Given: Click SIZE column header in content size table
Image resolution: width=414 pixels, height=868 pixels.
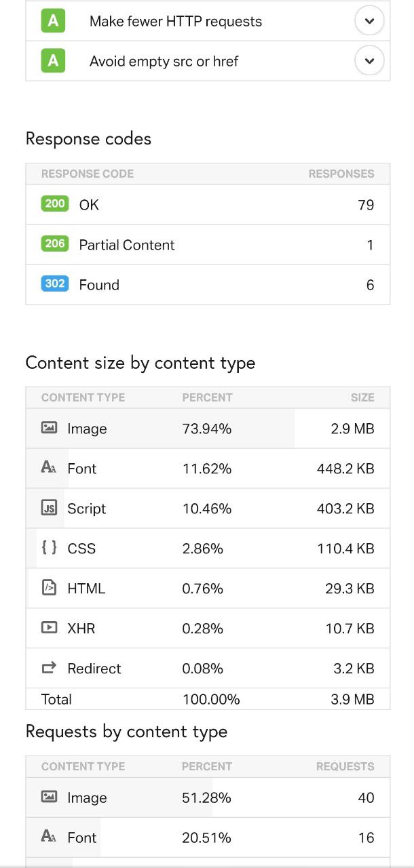Looking at the screenshot, I should tap(362, 397).
